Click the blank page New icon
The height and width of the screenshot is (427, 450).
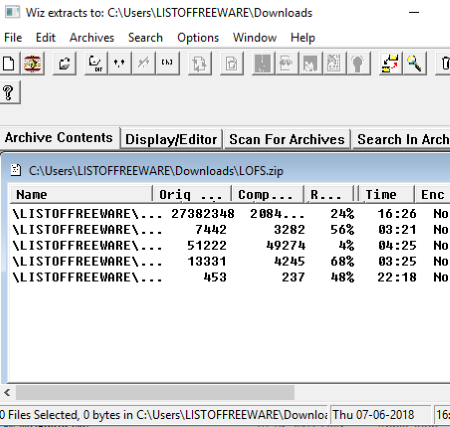coord(9,63)
